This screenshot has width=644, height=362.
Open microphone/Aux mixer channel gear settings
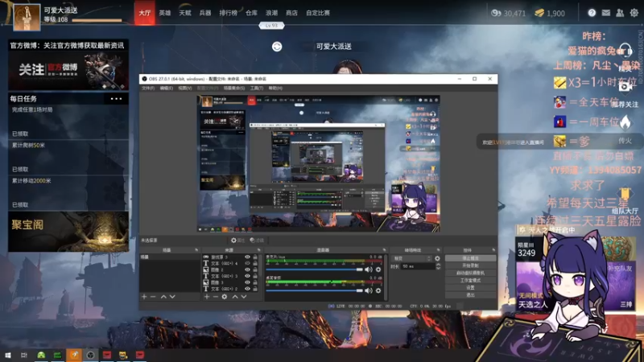coord(378,269)
